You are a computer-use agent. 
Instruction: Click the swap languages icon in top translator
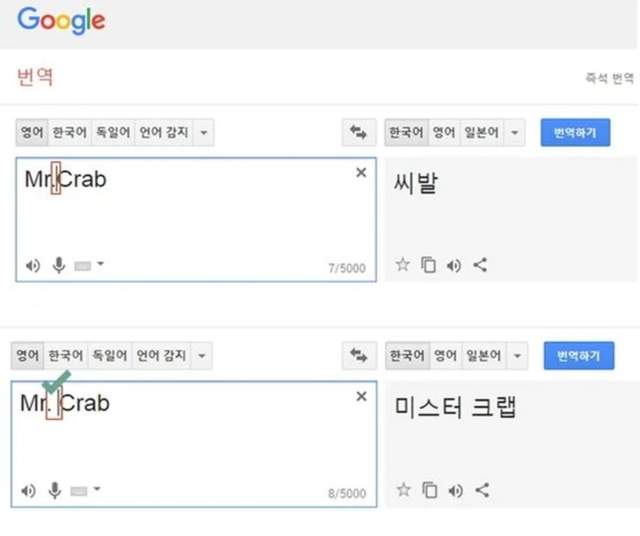(x=357, y=133)
